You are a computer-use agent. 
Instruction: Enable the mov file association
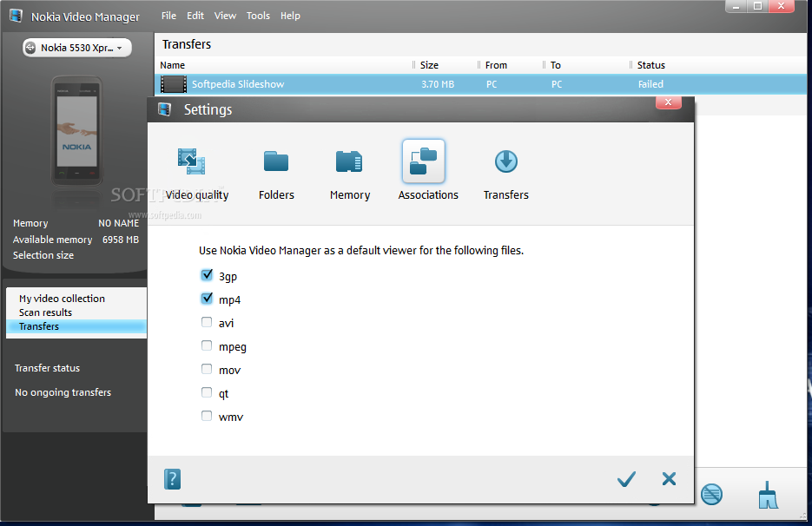[207, 369]
